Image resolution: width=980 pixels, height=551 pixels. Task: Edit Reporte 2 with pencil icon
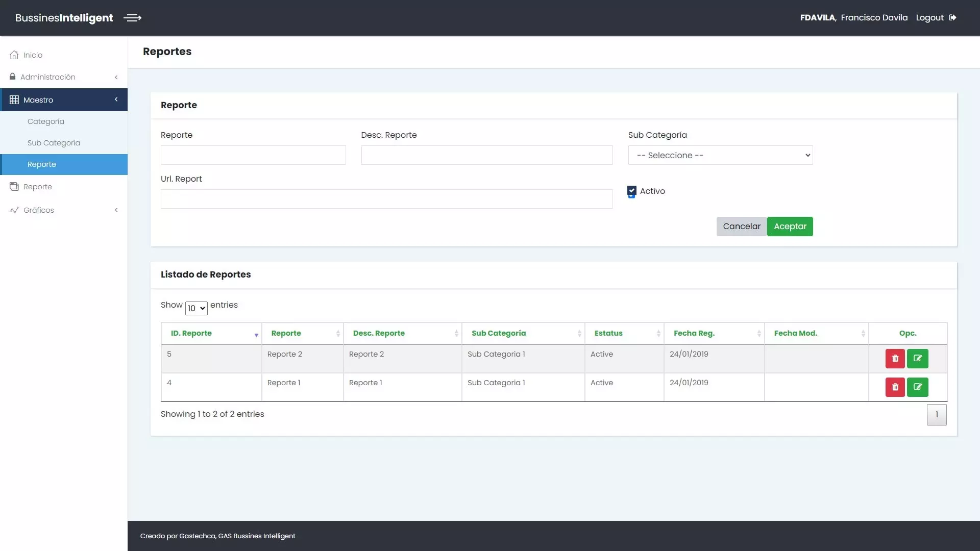click(917, 359)
